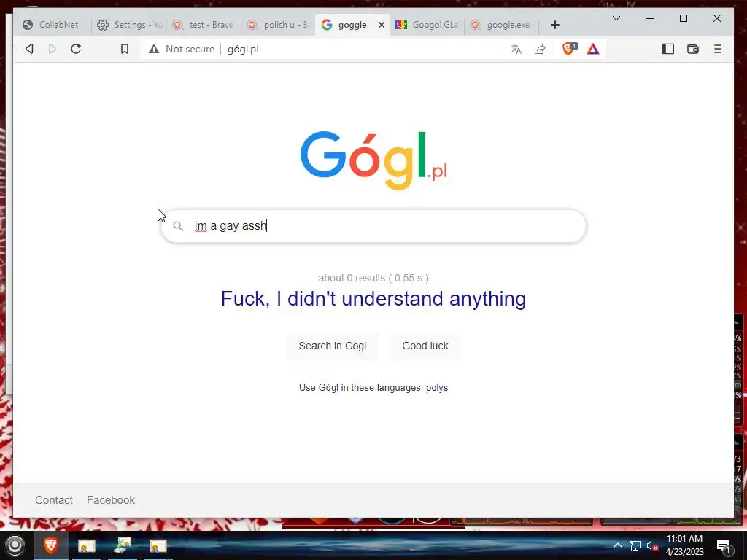Open the translate page icon
The image size is (747, 560).
(516, 49)
